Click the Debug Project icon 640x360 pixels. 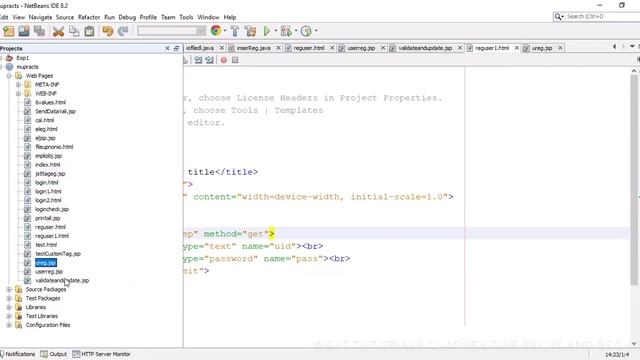point(286,31)
